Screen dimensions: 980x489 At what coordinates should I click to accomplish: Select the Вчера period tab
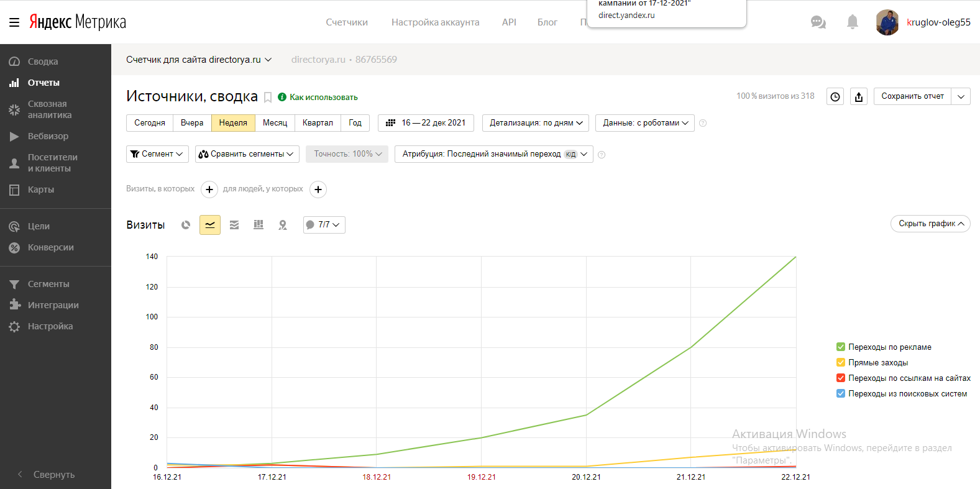192,123
